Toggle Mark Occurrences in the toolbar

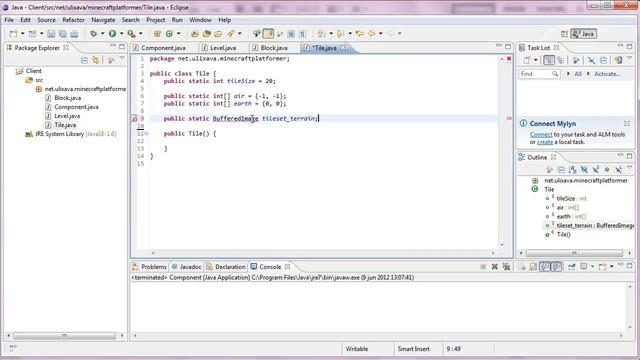pyautogui.click(x=268, y=34)
